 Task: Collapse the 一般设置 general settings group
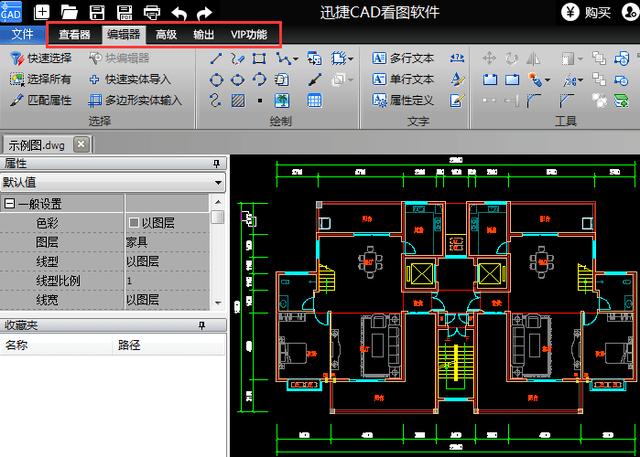click(x=9, y=204)
